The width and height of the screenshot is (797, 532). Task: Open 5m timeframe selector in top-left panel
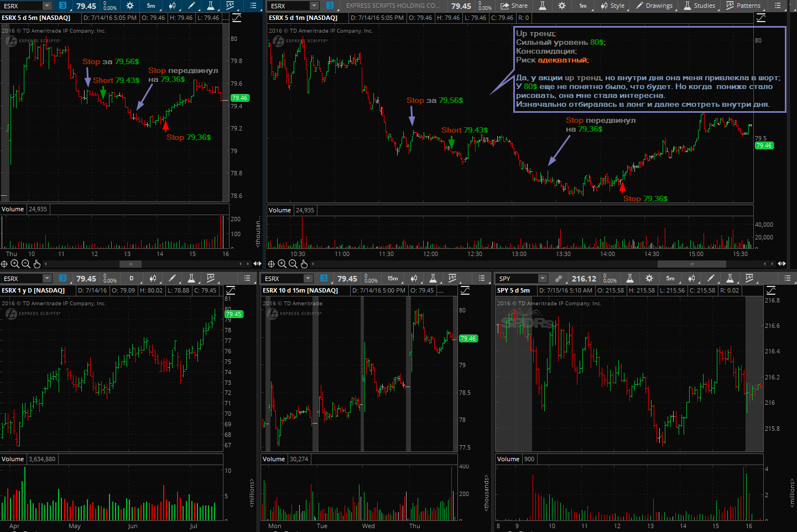(x=151, y=6)
